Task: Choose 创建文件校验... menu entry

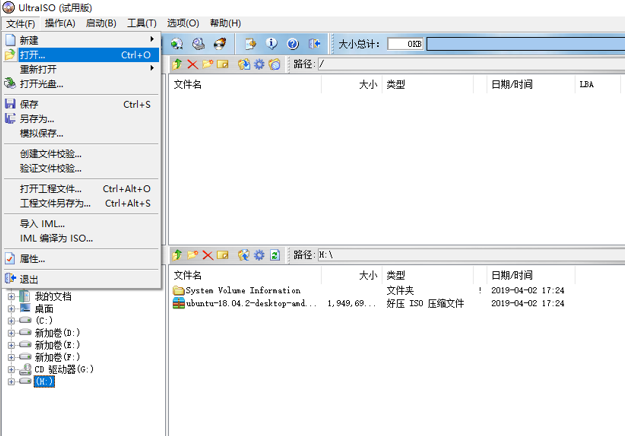Action: pyautogui.click(x=82, y=154)
